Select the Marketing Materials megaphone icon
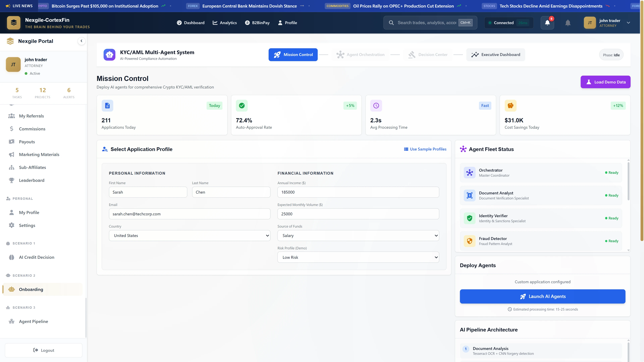This screenshot has height=362, width=644. pos(12,154)
